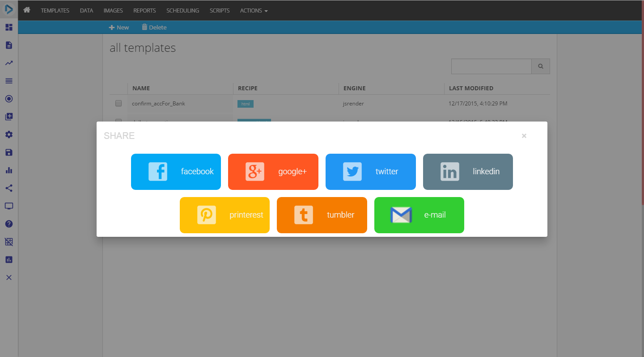Focus the templates search field

(491, 66)
